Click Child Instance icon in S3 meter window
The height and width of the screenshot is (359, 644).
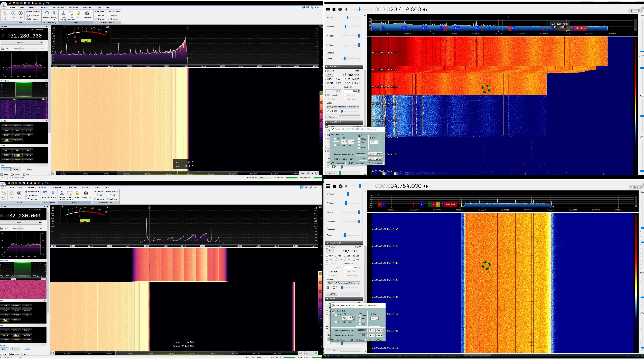tap(71, 14)
